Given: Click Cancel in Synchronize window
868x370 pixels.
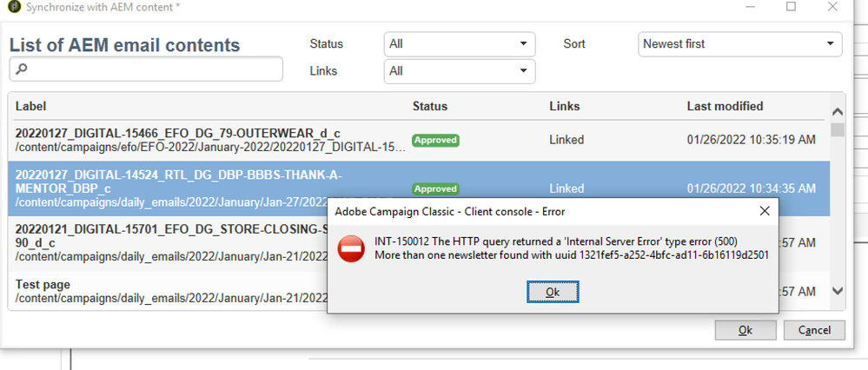Looking at the screenshot, I should point(813,330).
